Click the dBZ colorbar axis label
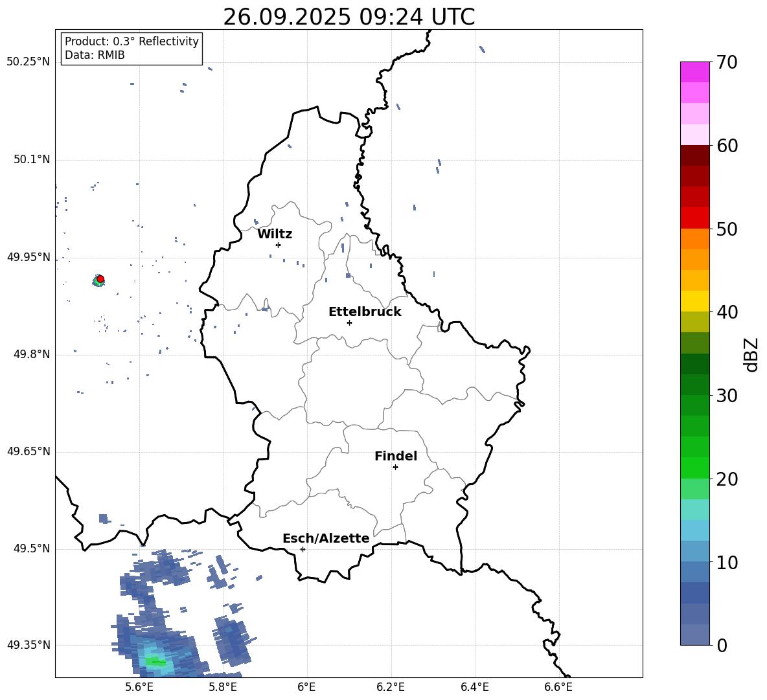This screenshot has width=767, height=700. (751, 354)
